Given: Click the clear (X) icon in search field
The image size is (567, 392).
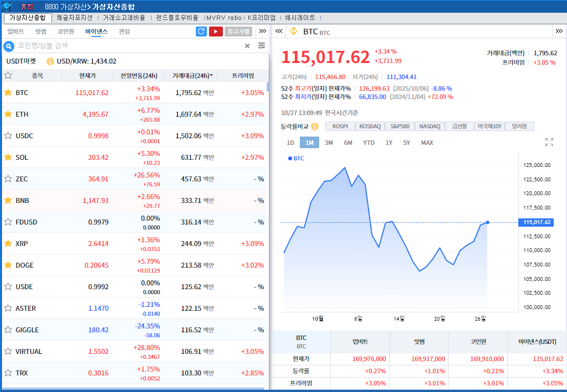Looking at the screenshot, I should [x=248, y=46].
